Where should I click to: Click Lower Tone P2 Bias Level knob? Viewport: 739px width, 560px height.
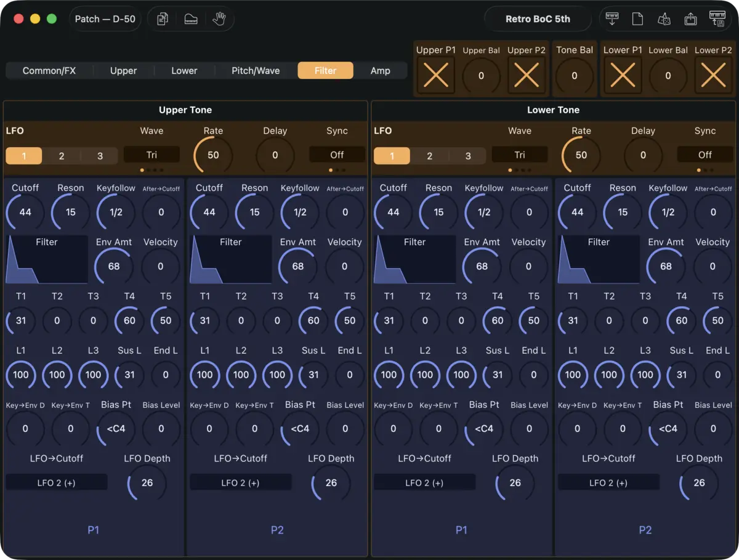click(x=713, y=428)
